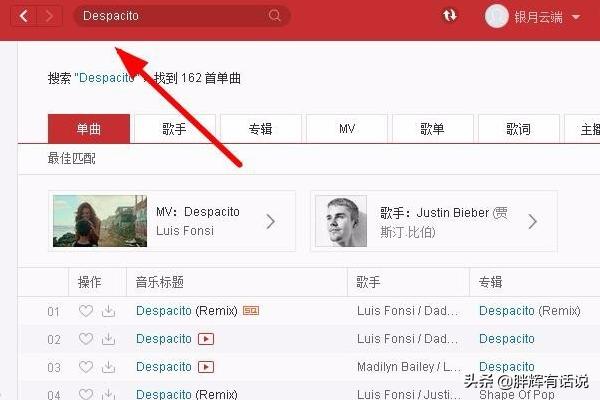Switch to the 歌手 tab

174,129
